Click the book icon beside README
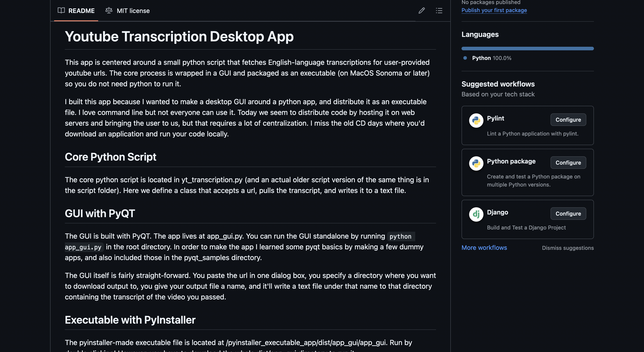 [x=61, y=11]
